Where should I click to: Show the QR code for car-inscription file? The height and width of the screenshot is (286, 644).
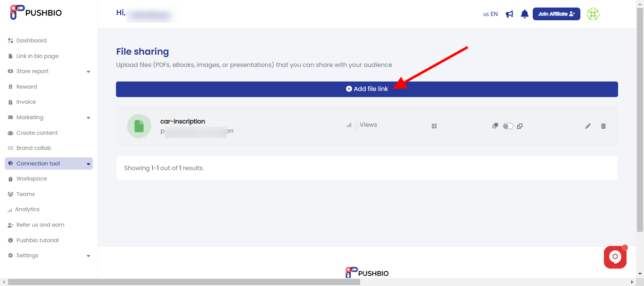click(434, 126)
